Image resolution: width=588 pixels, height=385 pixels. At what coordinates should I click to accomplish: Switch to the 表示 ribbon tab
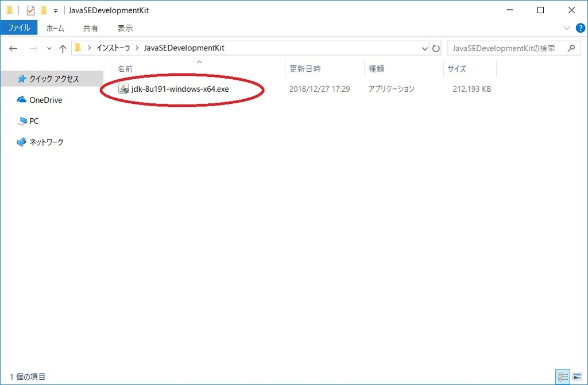(x=125, y=28)
